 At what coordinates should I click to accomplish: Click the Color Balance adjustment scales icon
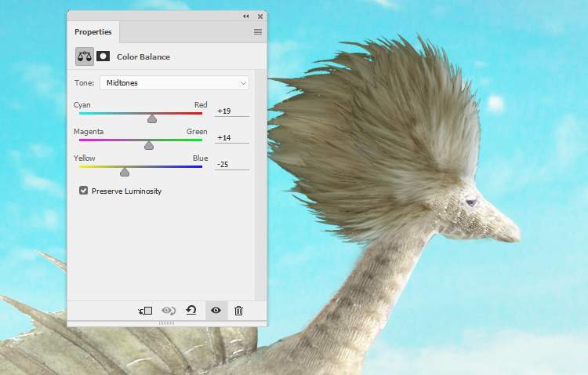point(84,56)
